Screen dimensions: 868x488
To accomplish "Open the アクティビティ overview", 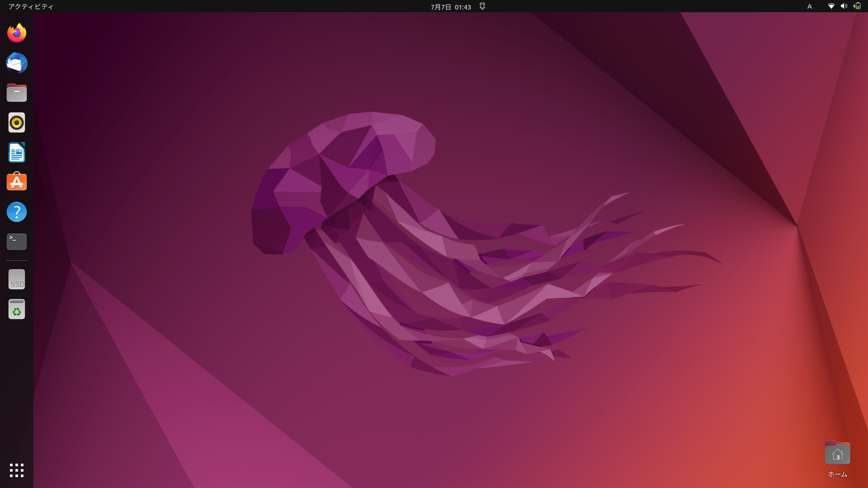I will tap(30, 6).
